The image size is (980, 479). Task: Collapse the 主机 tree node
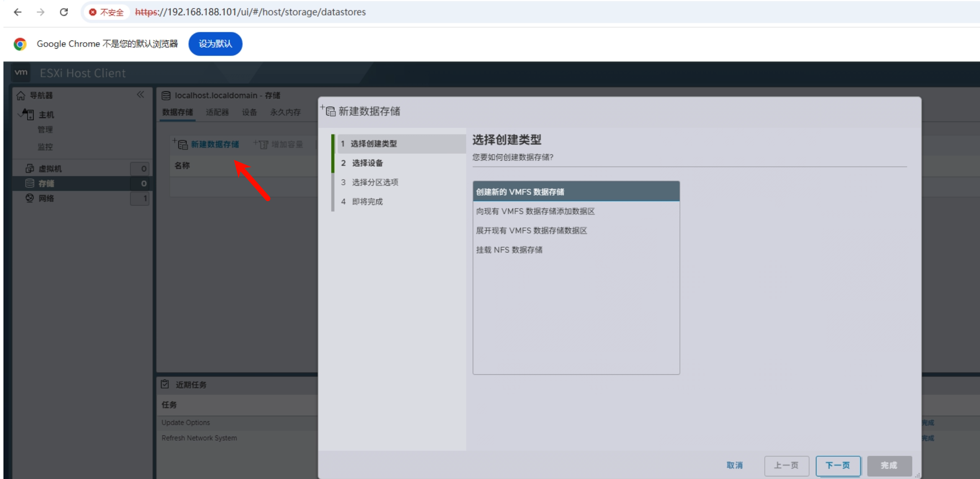20,114
